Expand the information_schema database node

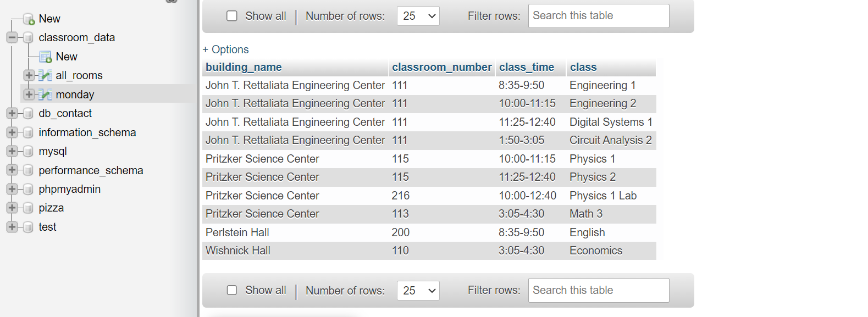pyautogui.click(x=12, y=132)
